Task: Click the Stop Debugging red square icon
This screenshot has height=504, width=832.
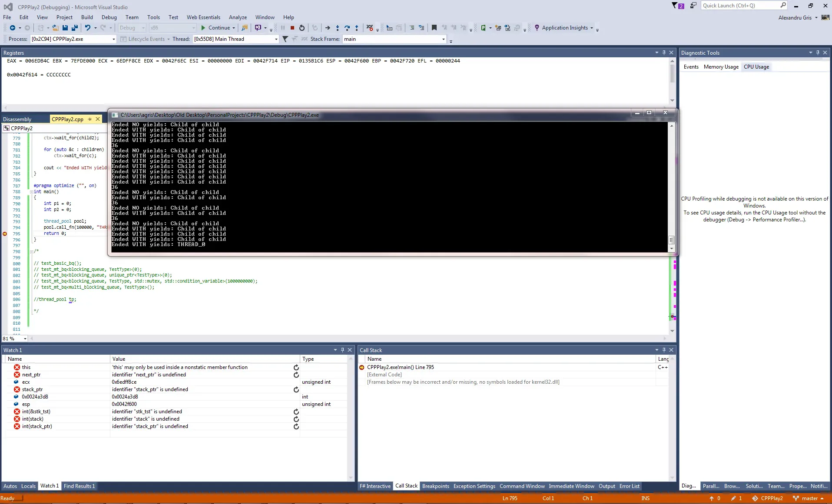Action: pyautogui.click(x=292, y=28)
